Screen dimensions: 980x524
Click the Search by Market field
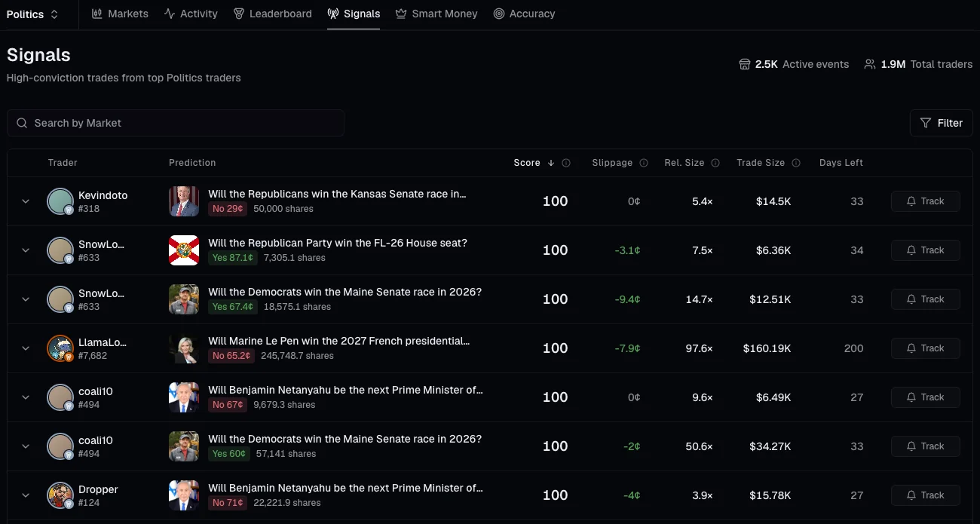point(176,123)
